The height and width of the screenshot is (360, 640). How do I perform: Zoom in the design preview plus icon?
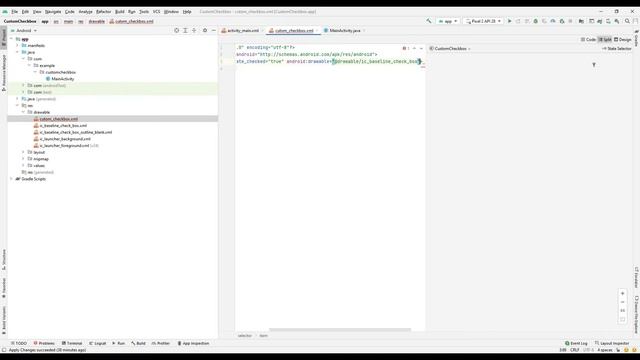coord(622,293)
